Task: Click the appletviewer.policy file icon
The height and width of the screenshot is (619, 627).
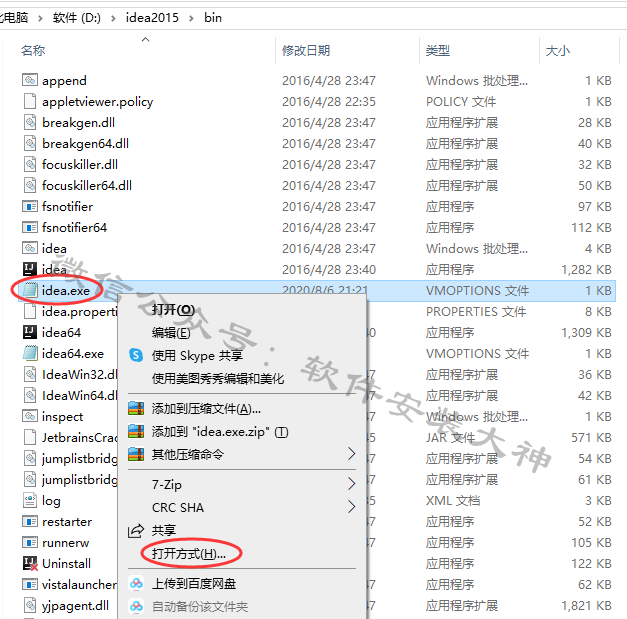Action: coord(30,101)
